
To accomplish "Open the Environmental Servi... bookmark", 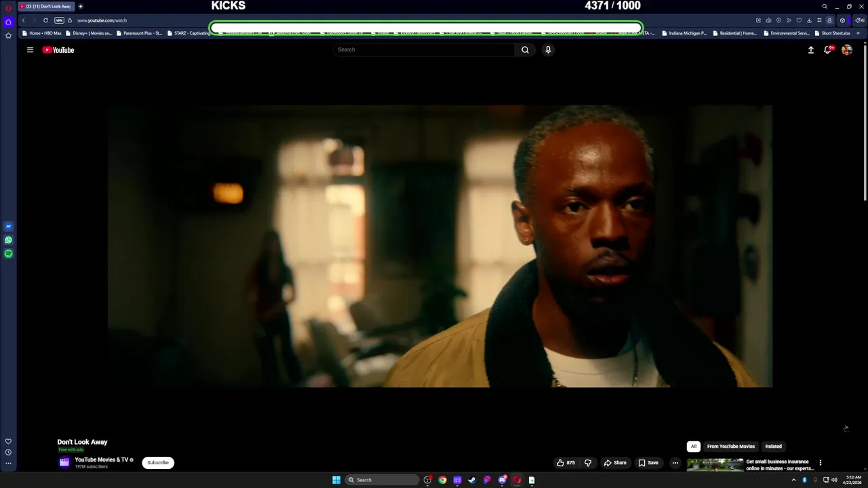I will click(787, 33).
